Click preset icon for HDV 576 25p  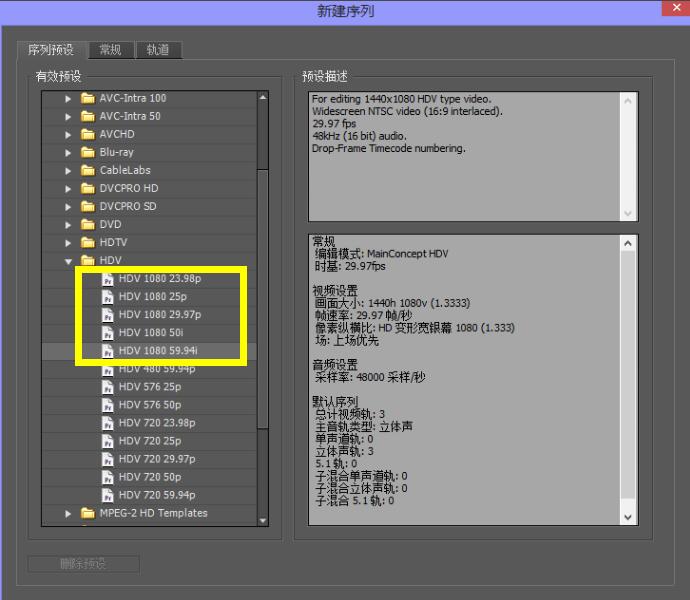coord(107,387)
